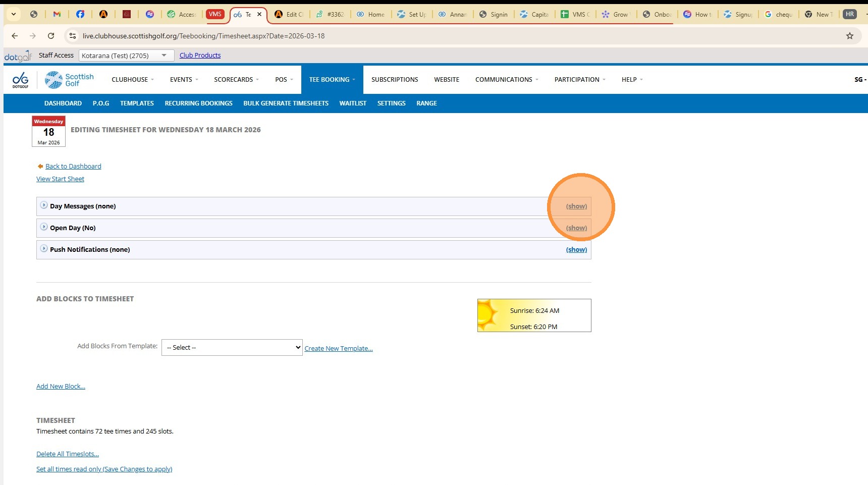
Task: Open the SCORECARDS menu
Action: [x=236, y=80]
